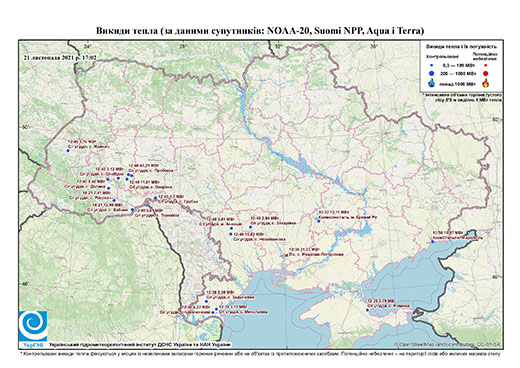Select the blue marker near Kryvyi Rih

pyautogui.click(x=319, y=221)
